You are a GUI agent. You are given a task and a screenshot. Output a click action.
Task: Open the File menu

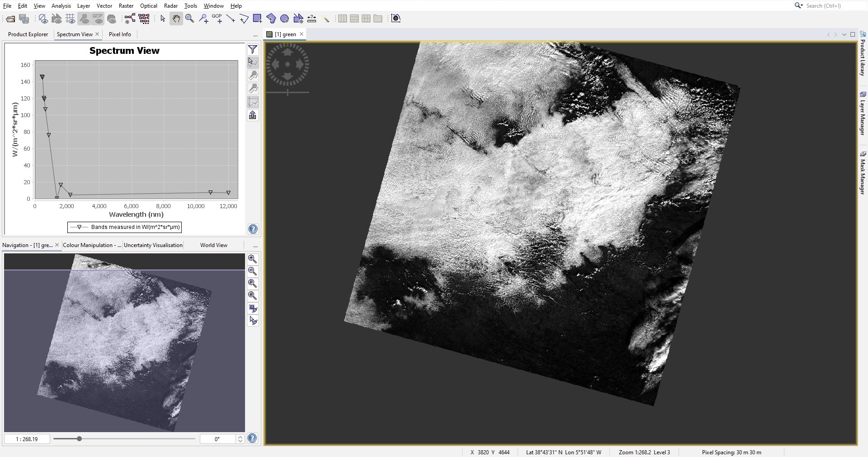tap(7, 6)
